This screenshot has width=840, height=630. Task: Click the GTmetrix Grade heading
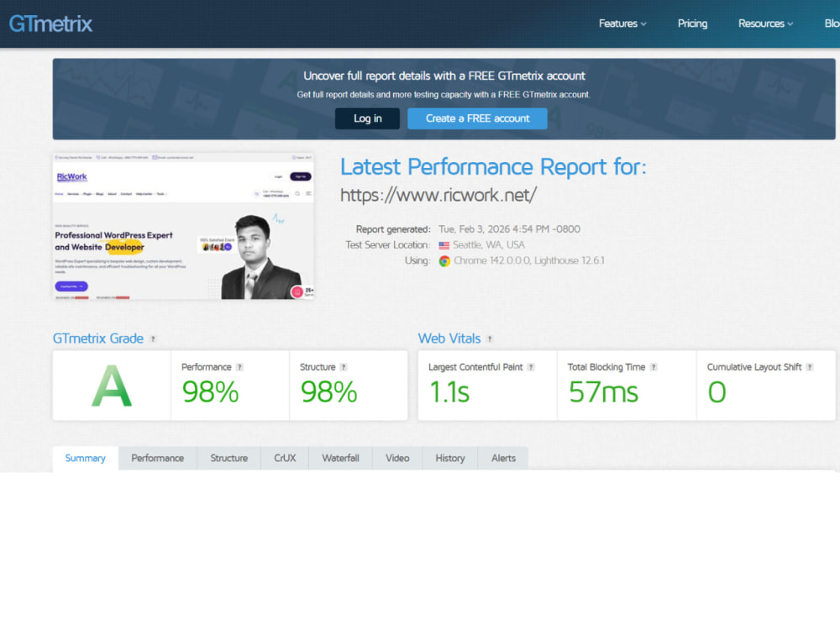point(98,339)
